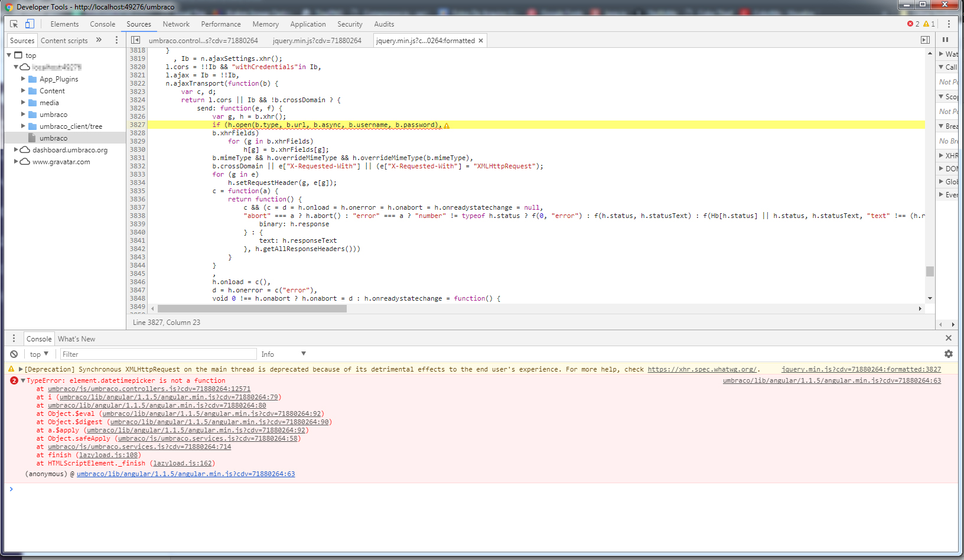Image resolution: width=964 pixels, height=560 pixels.
Task: Hide the debugger sidebar pane
Action: pyautogui.click(x=925, y=40)
